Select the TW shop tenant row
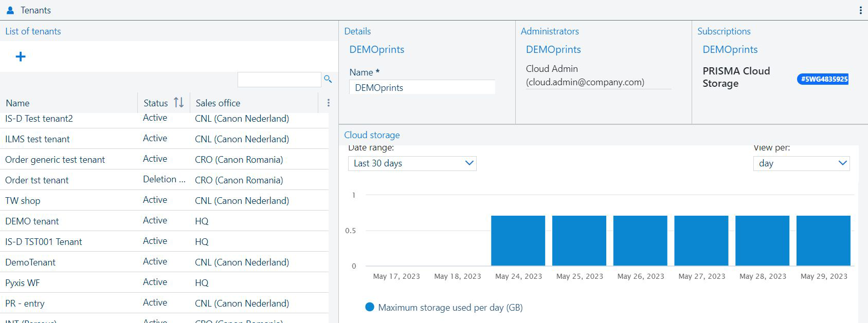Image resolution: width=868 pixels, height=323 pixels. click(23, 201)
